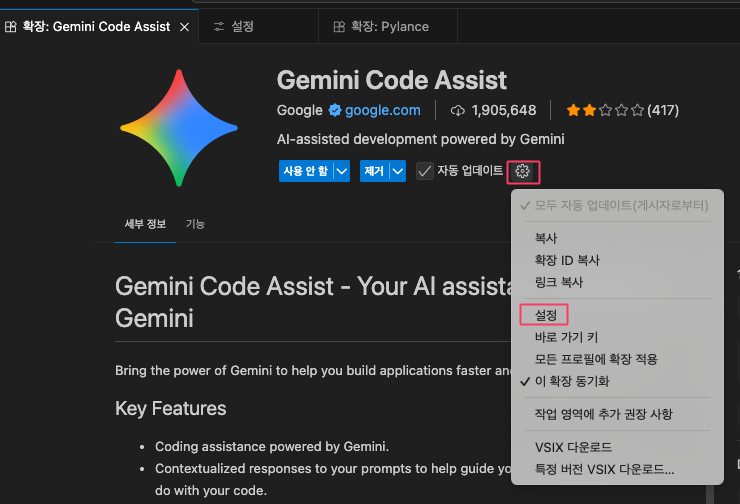Switch to the 확장: Pylance tab
740x504 pixels.
(388, 26)
